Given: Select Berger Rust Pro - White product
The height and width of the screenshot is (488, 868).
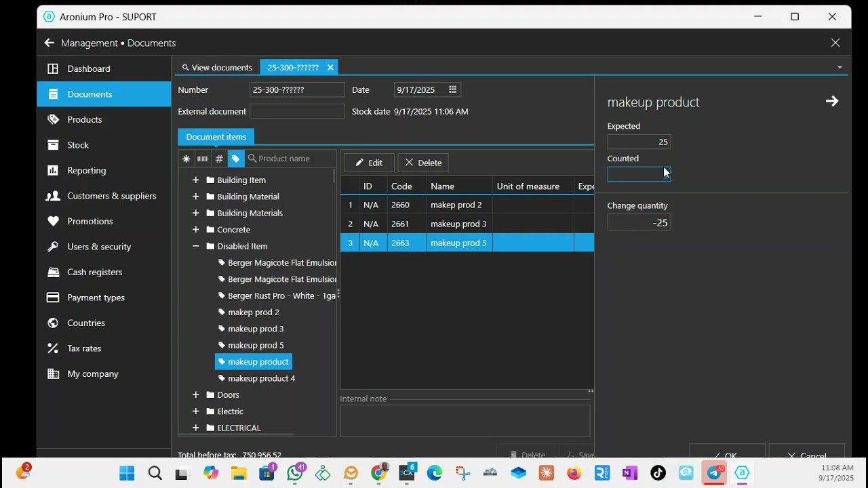Looking at the screenshot, I should (x=276, y=296).
